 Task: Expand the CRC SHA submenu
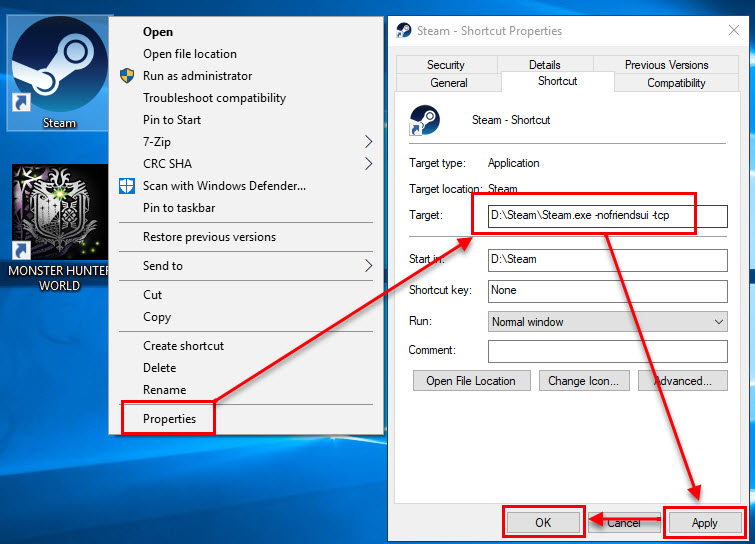click(x=246, y=164)
